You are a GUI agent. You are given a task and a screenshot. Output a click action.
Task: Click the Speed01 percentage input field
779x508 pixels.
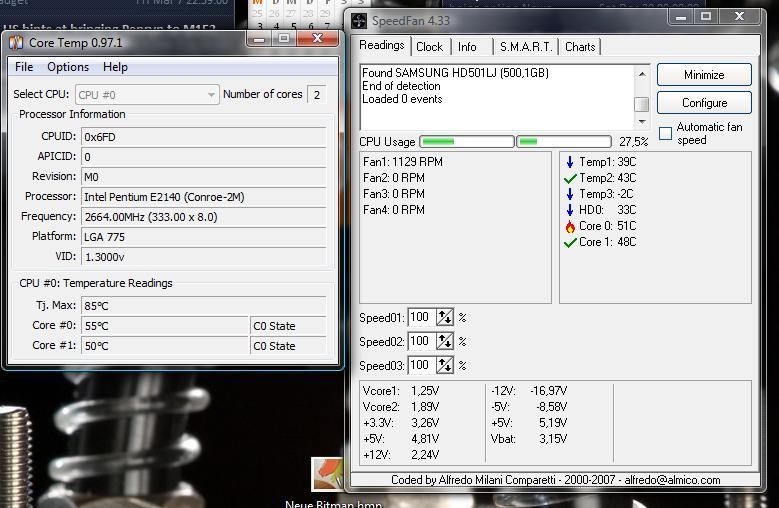[421, 317]
